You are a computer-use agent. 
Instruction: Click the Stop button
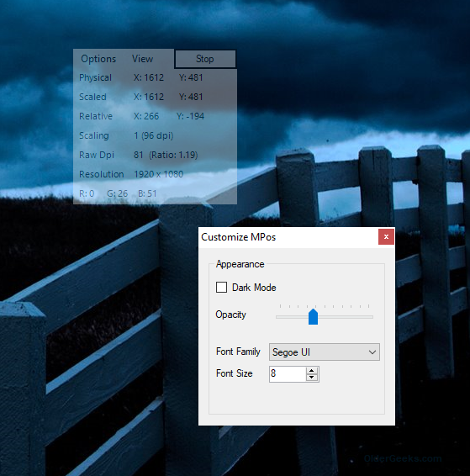coord(205,59)
